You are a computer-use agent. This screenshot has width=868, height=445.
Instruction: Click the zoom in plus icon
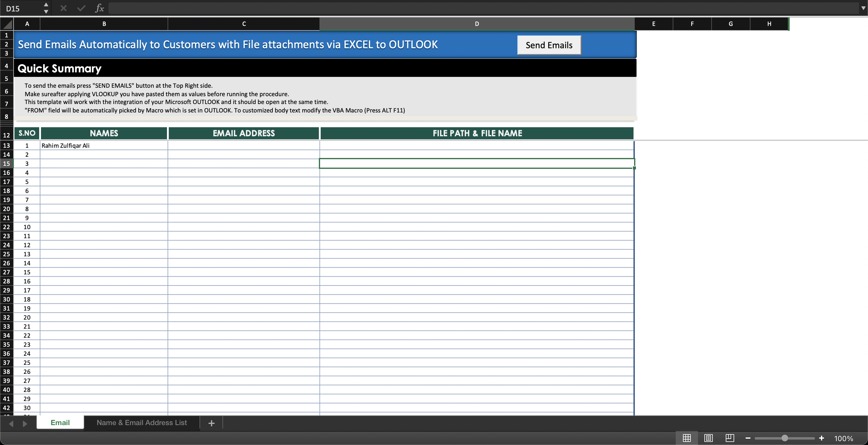[822, 438]
